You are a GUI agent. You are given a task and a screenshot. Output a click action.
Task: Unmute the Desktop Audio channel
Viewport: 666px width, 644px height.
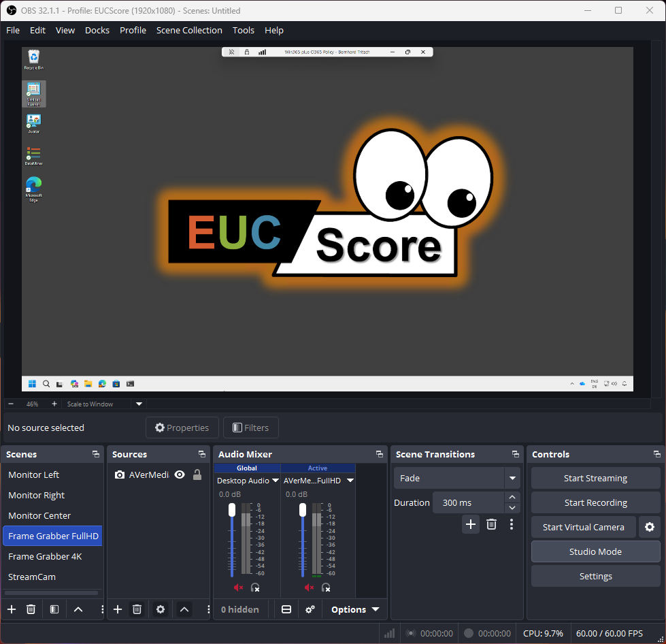coord(238,587)
